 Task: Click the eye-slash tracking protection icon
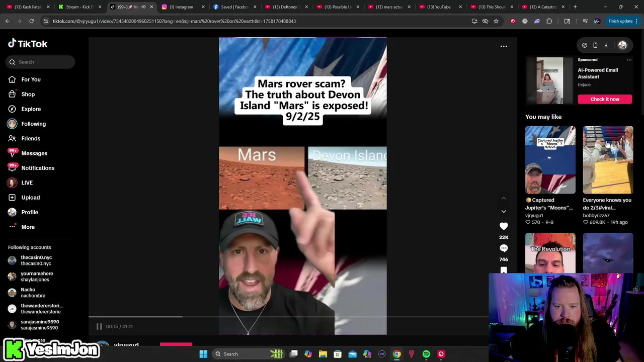(x=485, y=21)
